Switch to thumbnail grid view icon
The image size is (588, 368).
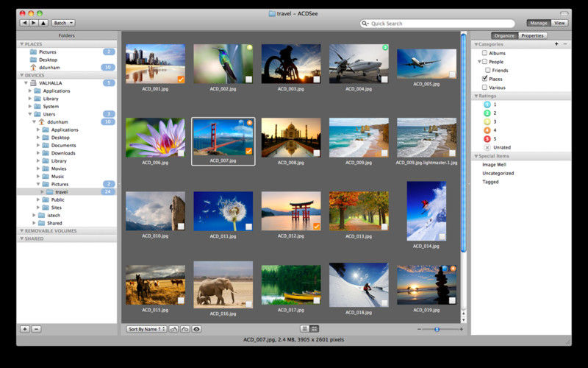[x=315, y=329]
